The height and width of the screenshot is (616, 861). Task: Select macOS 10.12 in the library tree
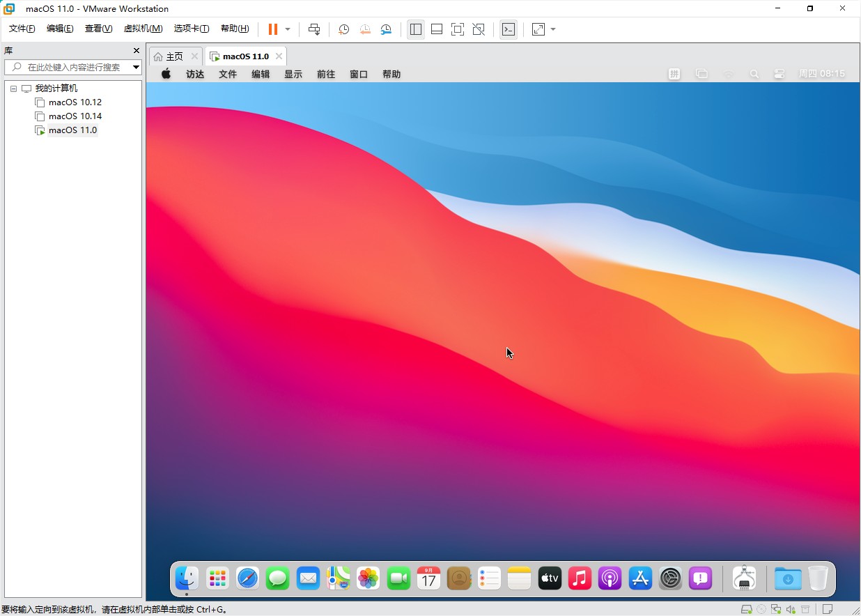coord(74,102)
